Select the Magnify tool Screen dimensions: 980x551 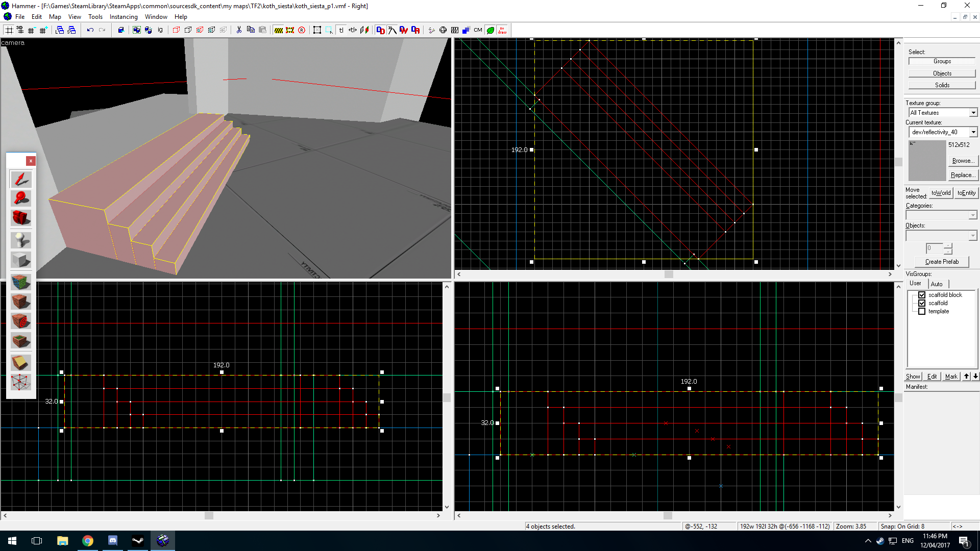point(21,198)
